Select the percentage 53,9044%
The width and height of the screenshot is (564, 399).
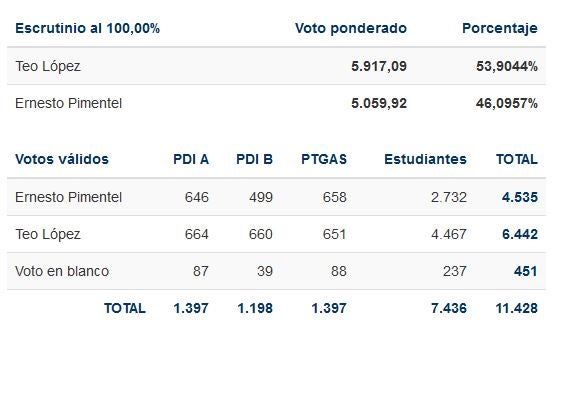pyautogui.click(x=507, y=66)
